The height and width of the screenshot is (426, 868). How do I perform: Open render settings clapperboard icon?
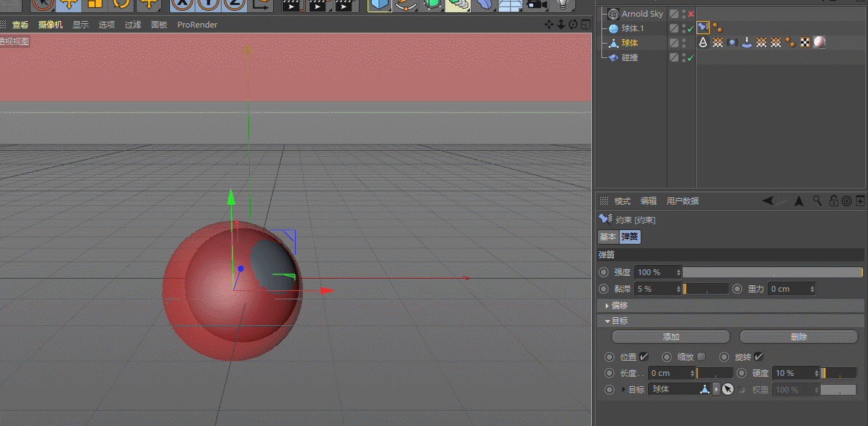[x=344, y=4]
